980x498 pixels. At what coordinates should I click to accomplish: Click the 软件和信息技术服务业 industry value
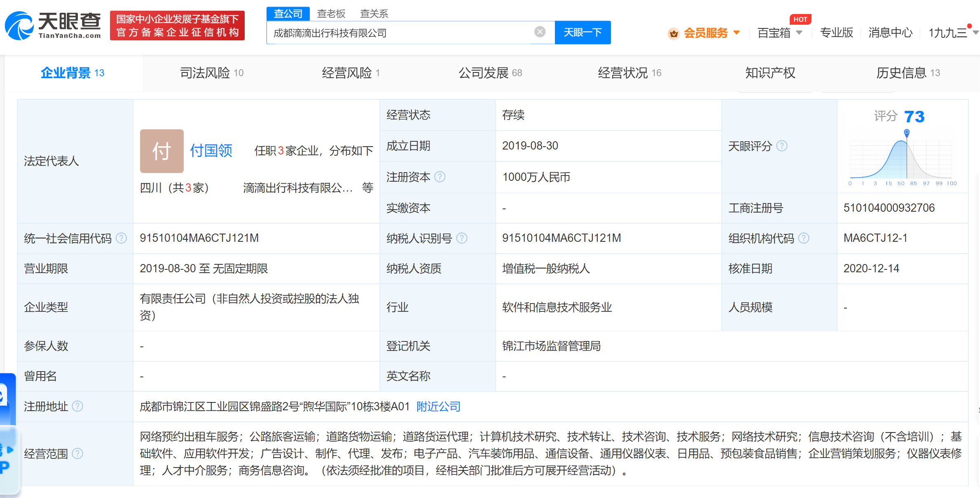coord(557,307)
